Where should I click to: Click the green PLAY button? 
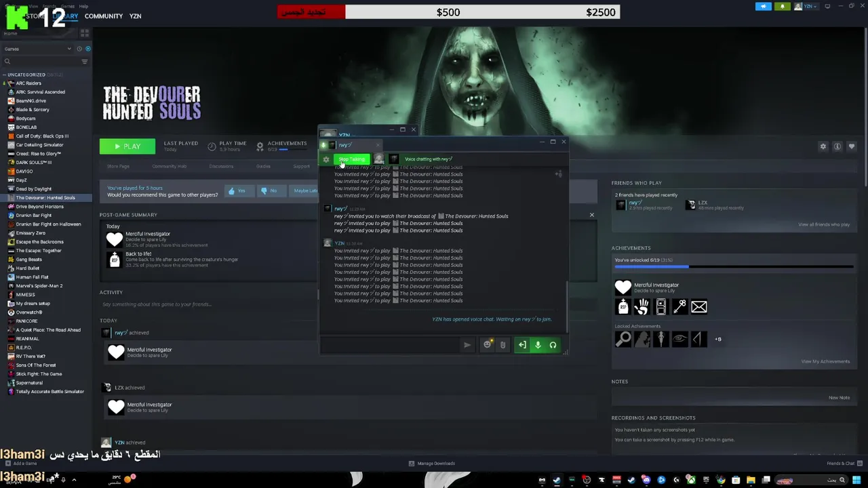coord(127,146)
